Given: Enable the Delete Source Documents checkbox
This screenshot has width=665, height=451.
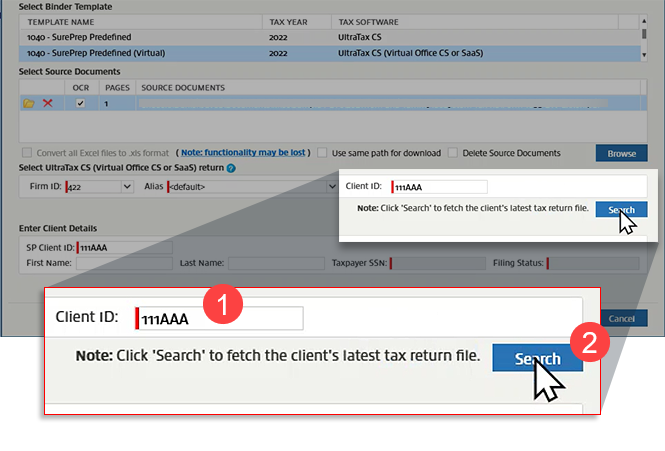Looking at the screenshot, I should click(x=453, y=153).
